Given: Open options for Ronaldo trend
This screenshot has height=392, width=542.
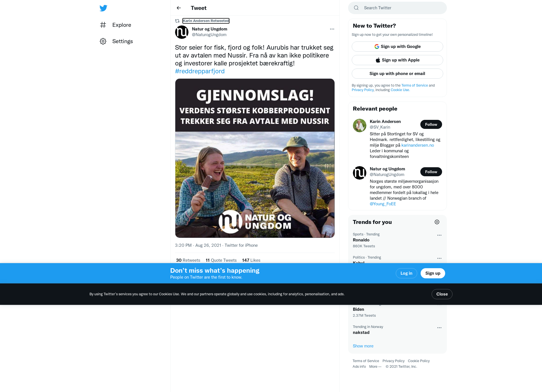Looking at the screenshot, I should pyautogui.click(x=439, y=235).
